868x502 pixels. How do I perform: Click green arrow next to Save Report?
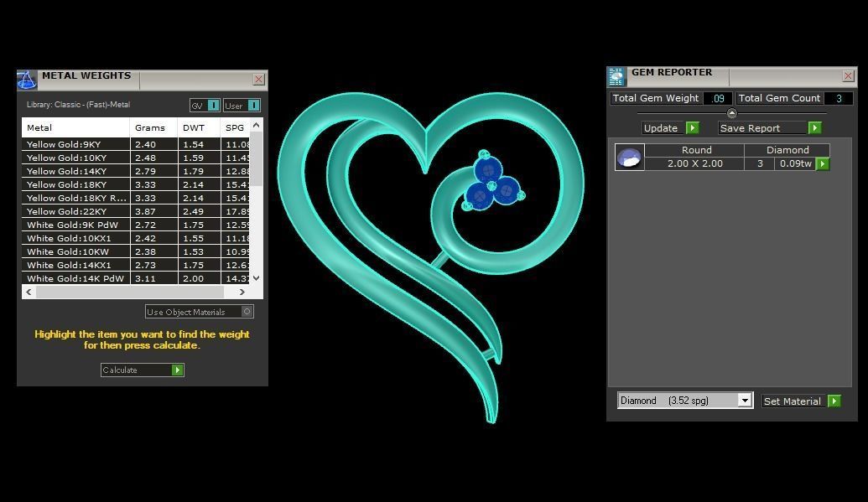click(x=814, y=128)
